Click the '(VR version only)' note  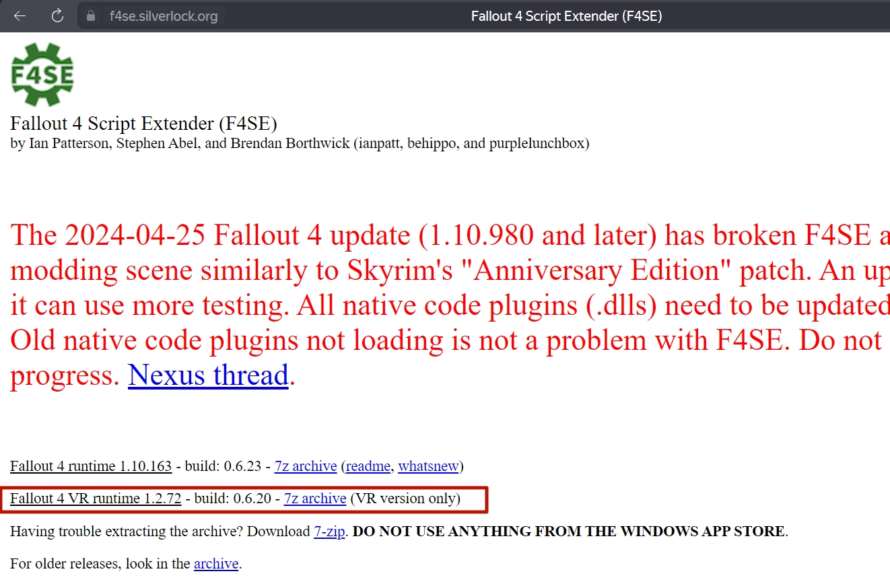point(405,499)
